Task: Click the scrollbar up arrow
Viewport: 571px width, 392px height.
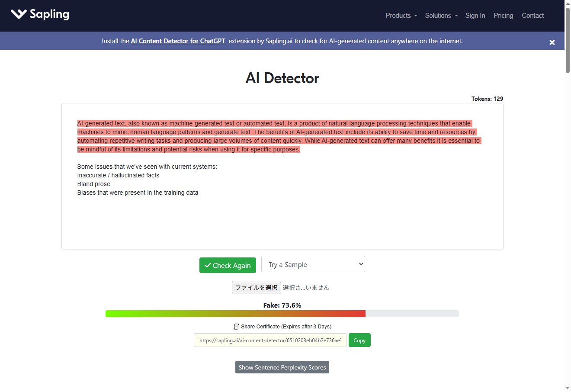Action: 568,3
